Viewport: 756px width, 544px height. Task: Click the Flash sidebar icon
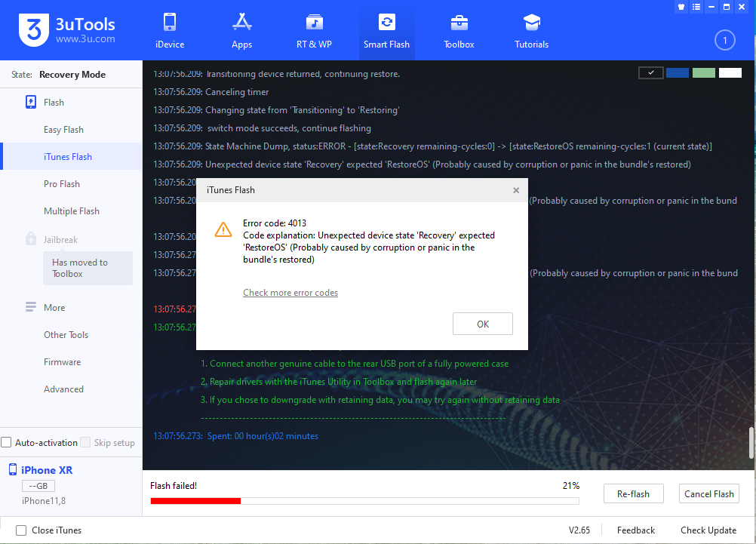(x=31, y=102)
